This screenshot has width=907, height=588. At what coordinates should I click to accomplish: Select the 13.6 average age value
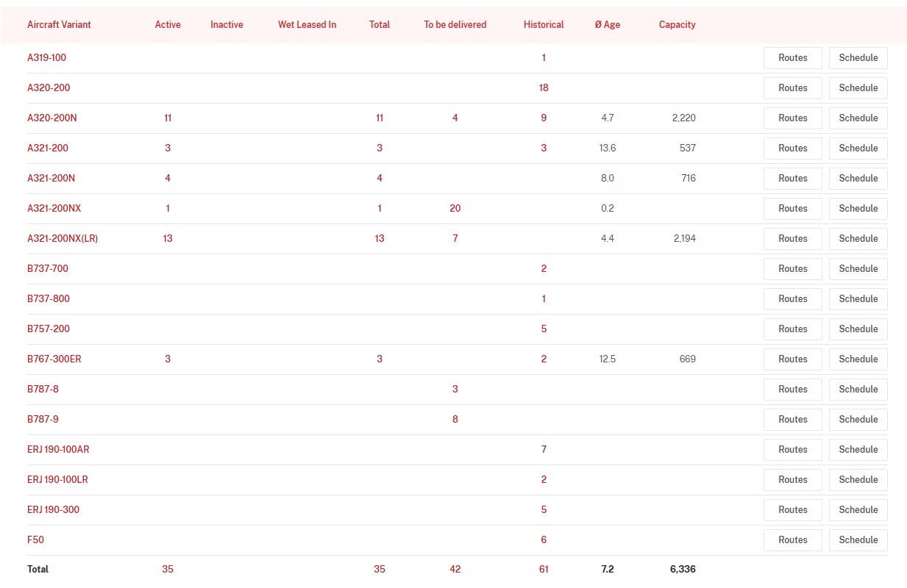[x=608, y=148]
